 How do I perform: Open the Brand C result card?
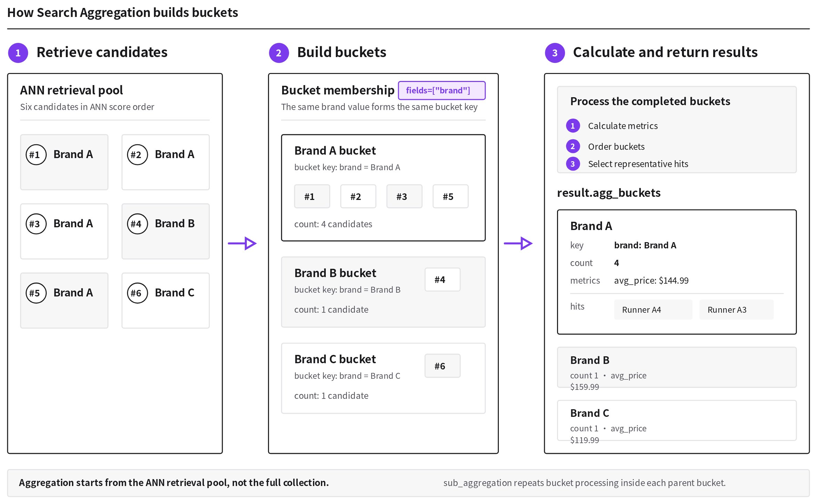pos(676,420)
